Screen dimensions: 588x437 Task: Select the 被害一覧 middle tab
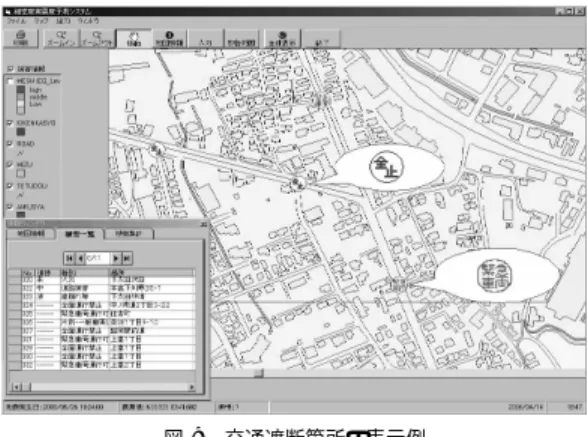point(80,234)
